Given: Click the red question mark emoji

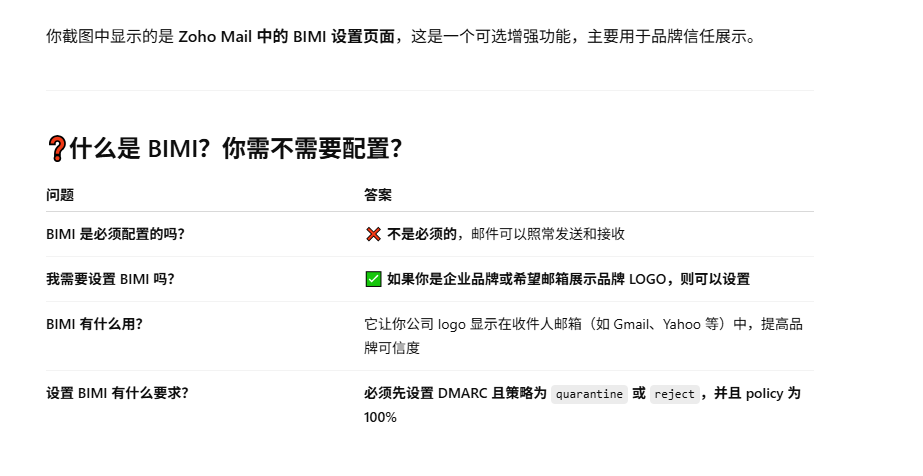Looking at the screenshot, I should coord(57,149).
